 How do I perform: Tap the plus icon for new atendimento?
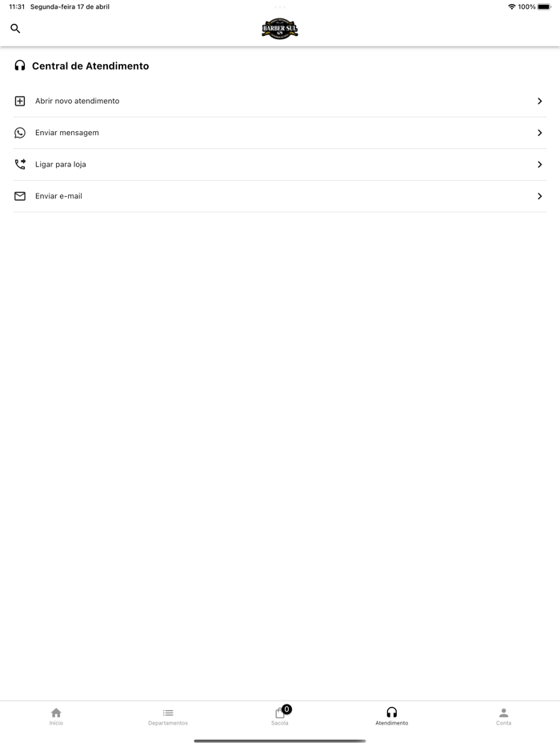(x=20, y=101)
